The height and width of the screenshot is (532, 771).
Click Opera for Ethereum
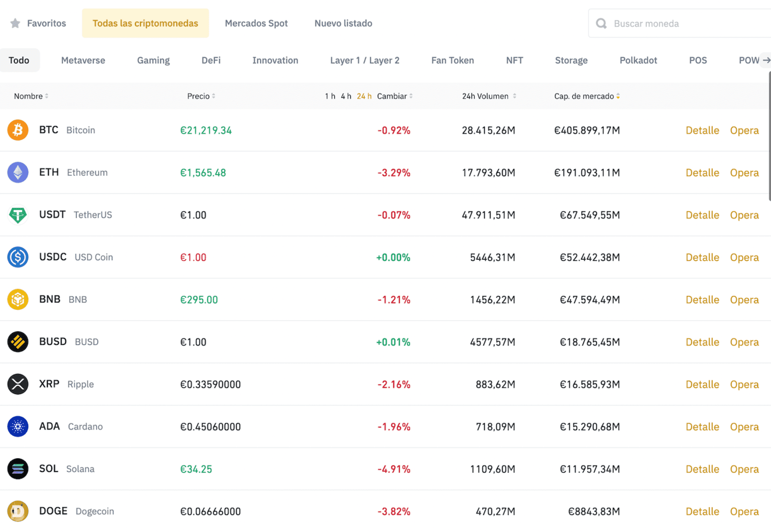point(744,172)
